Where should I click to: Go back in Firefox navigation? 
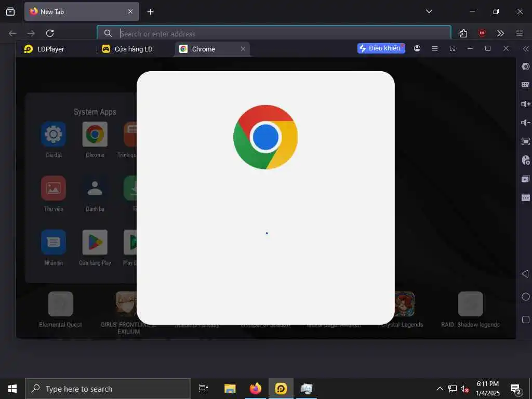pos(12,33)
